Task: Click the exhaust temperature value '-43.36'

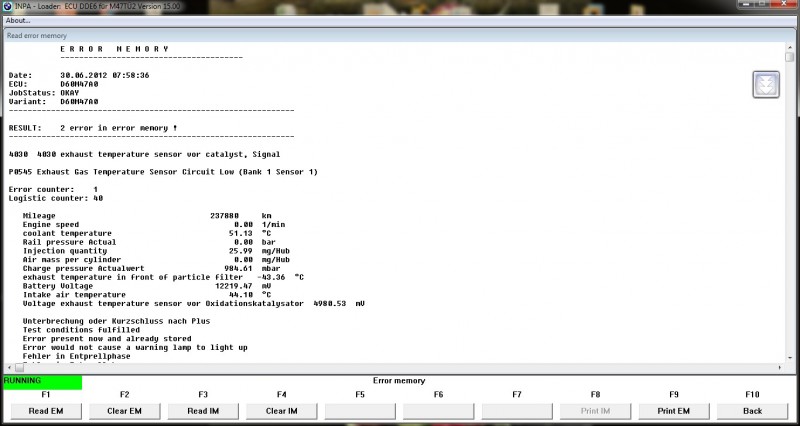Action: (271, 277)
